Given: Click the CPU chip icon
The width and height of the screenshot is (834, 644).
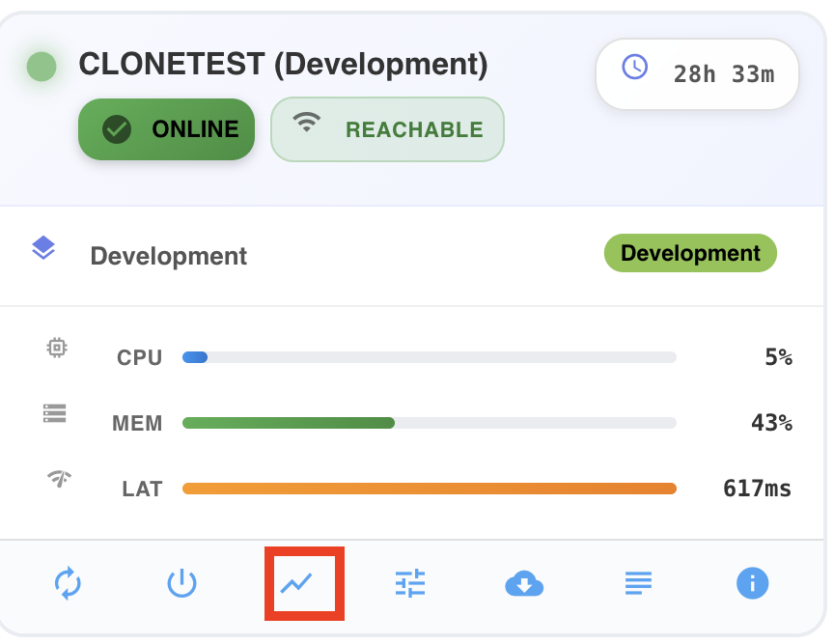Looking at the screenshot, I should point(57,348).
